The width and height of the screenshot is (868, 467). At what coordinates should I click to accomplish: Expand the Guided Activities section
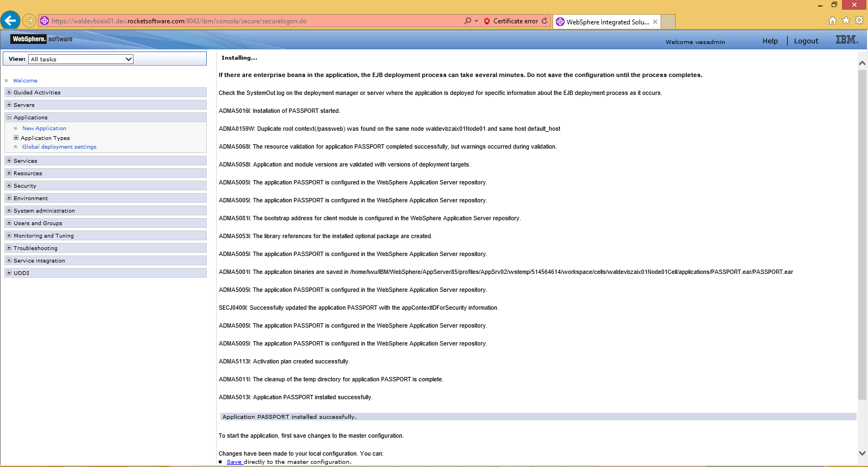[x=9, y=92]
